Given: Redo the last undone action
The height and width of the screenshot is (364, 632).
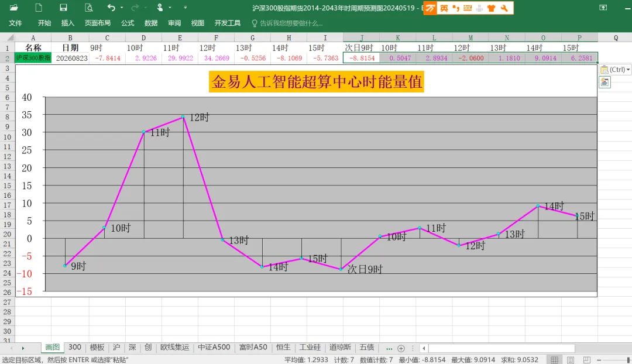Looking at the screenshot, I should pos(135,8).
